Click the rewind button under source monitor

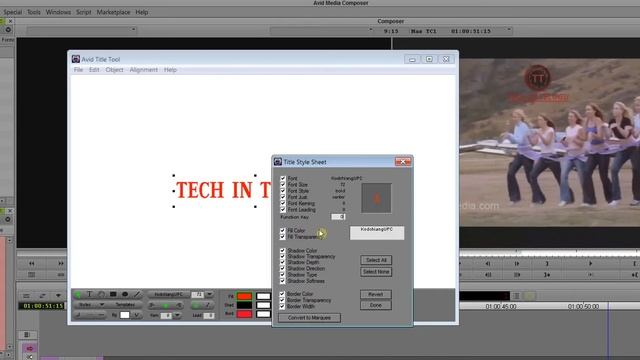(32, 264)
